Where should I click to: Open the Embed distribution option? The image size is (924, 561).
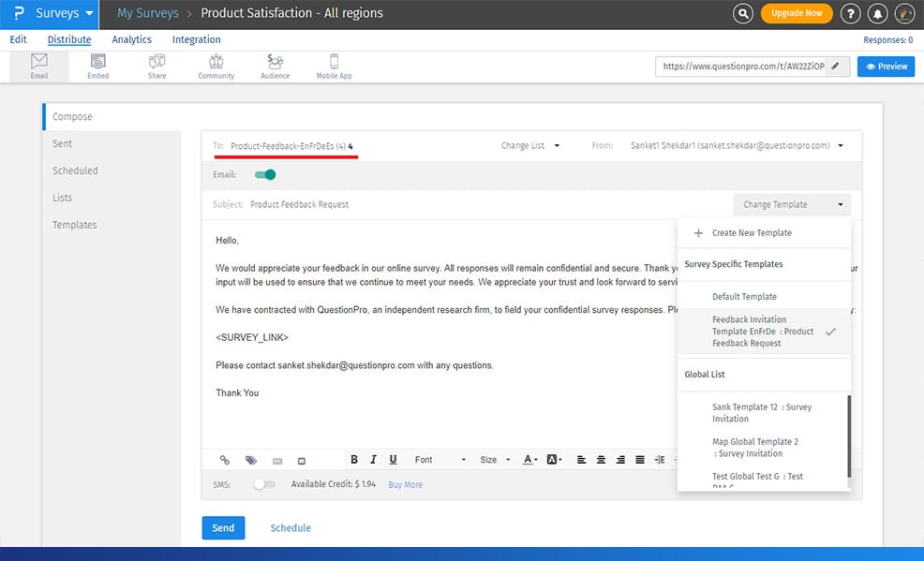(x=97, y=66)
